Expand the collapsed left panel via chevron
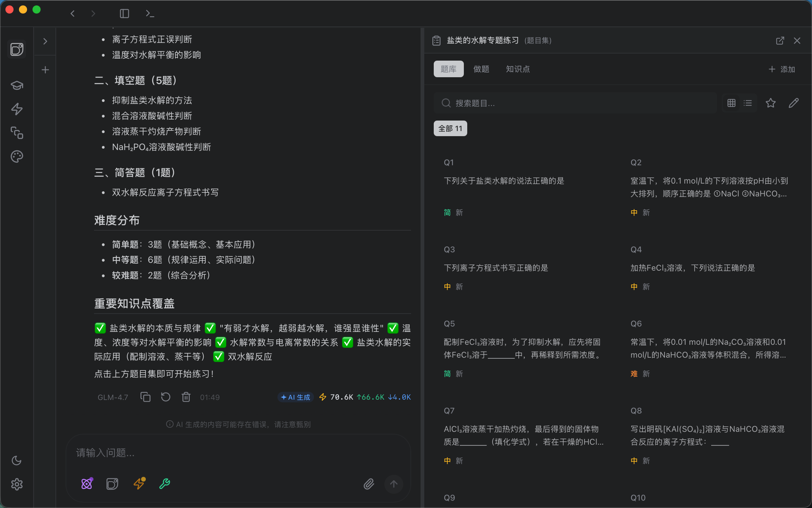The width and height of the screenshot is (812, 508). click(45, 41)
